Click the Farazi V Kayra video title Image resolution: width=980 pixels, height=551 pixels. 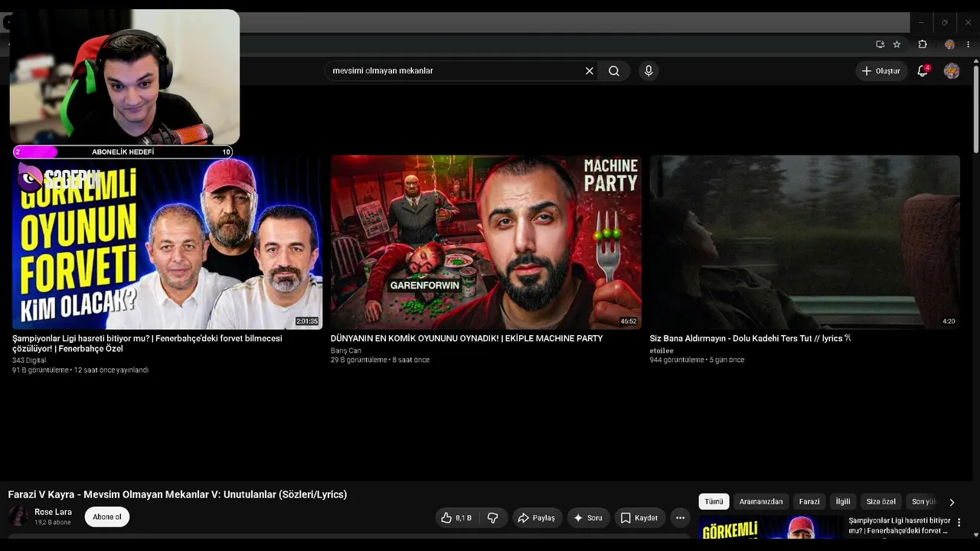[178, 494]
